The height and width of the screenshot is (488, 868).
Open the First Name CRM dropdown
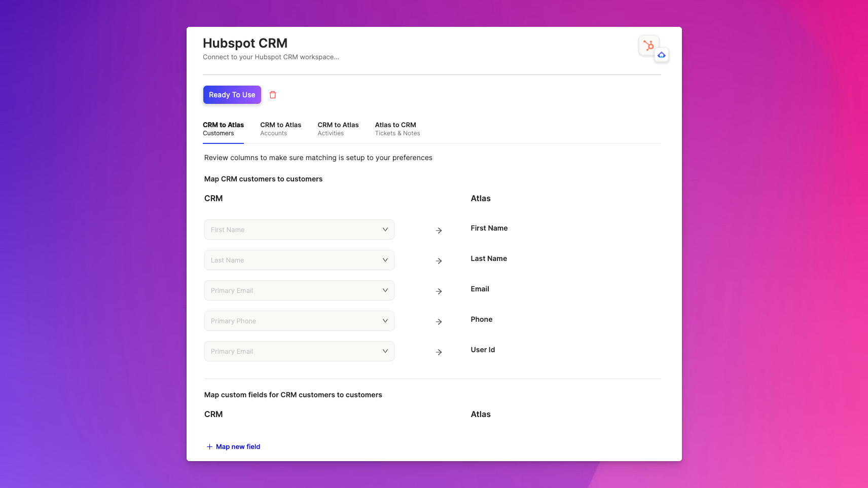[x=299, y=230]
